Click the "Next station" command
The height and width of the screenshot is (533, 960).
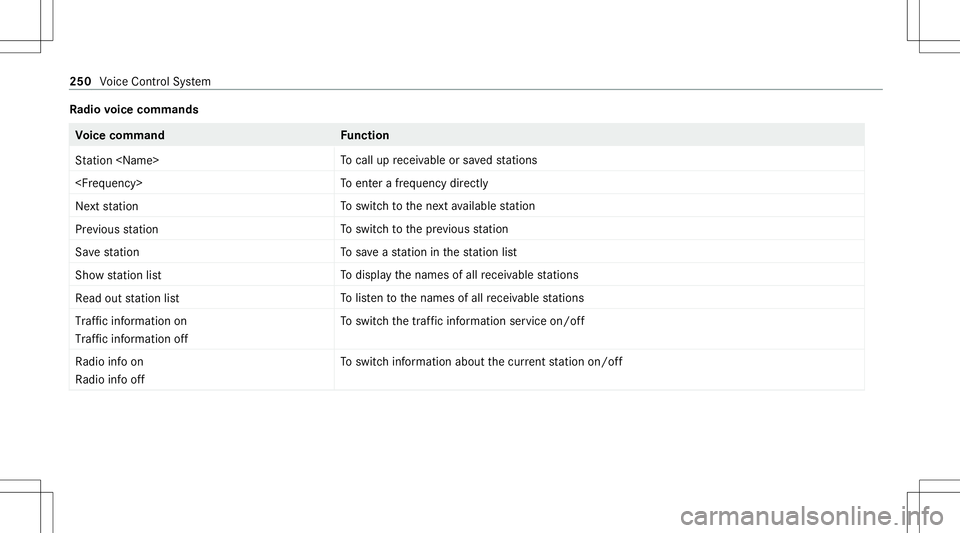108,206
